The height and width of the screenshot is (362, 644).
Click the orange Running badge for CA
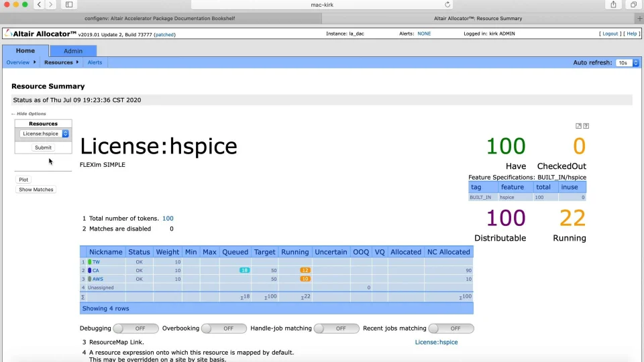click(305, 270)
